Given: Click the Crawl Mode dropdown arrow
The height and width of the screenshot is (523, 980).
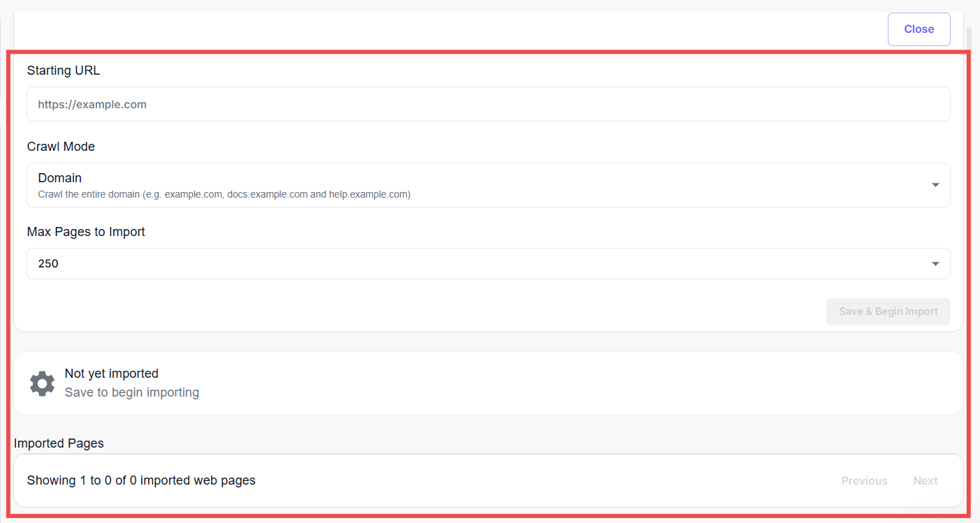Looking at the screenshot, I should 935,185.
